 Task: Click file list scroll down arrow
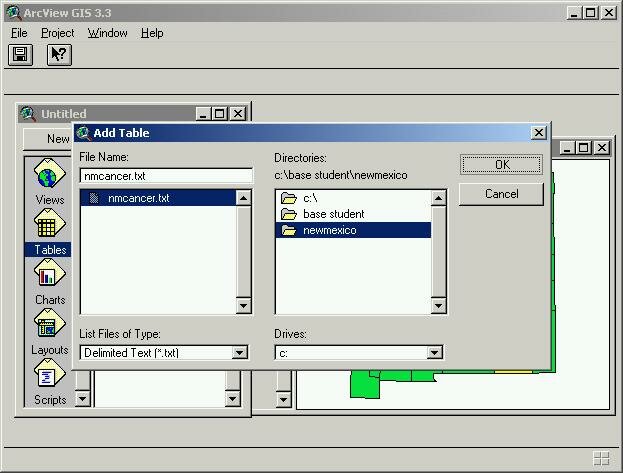coord(243,306)
